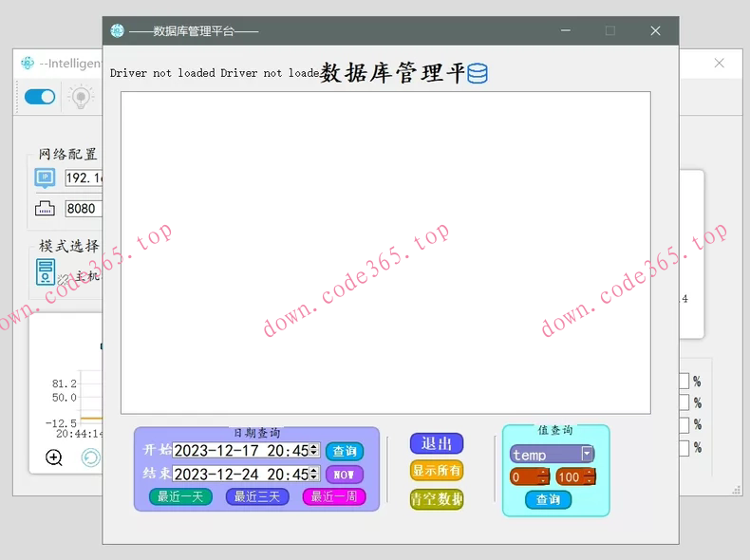Click the minimum value 0 spinner arrows
Screen dimensions: 750x560
tap(543, 476)
